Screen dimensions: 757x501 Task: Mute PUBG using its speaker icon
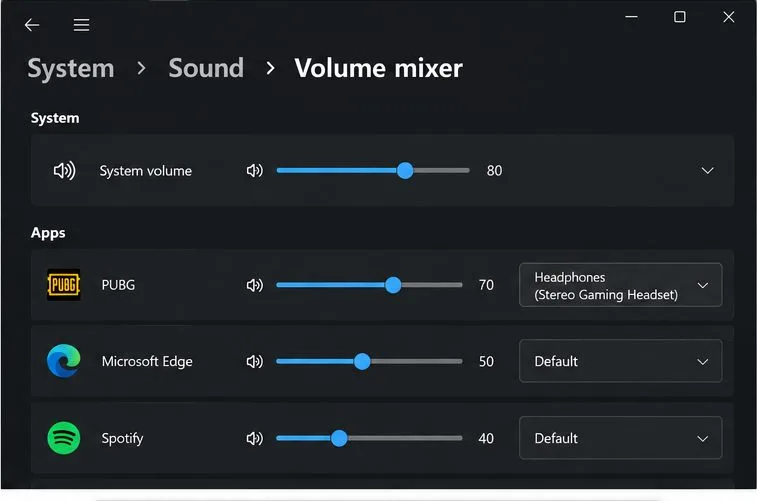pos(254,285)
